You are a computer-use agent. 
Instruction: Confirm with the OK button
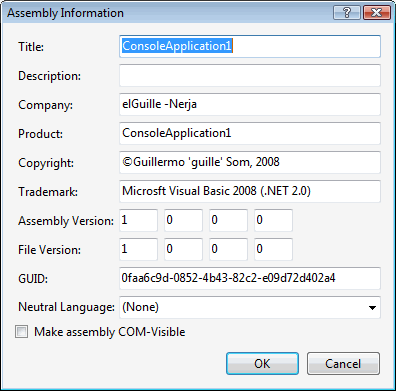pyautogui.click(x=262, y=364)
